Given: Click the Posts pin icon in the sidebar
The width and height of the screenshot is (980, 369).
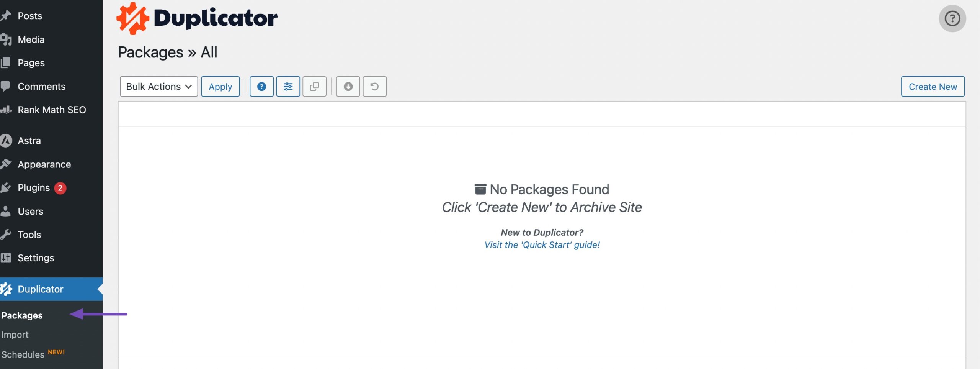Looking at the screenshot, I should tap(6, 16).
